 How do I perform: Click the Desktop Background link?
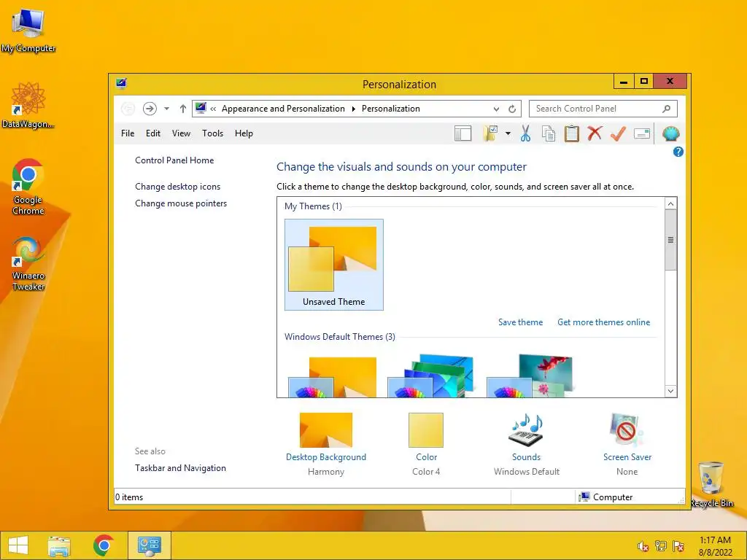pyautogui.click(x=326, y=457)
